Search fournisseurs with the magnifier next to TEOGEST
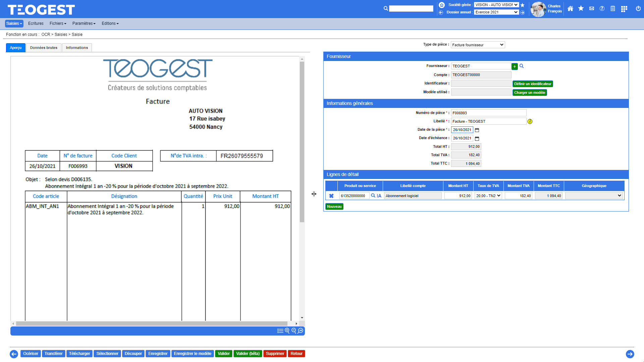This screenshot has height=362, width=644. pos(522,66)
